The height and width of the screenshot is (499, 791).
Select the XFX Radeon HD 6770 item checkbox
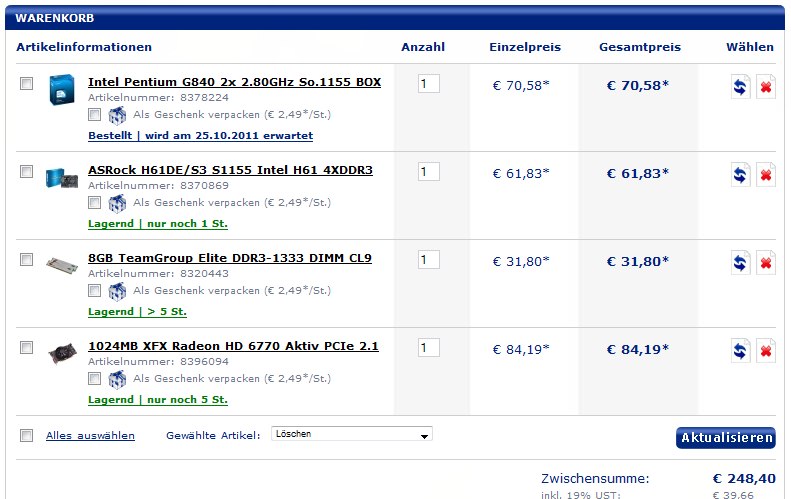tap(26, 348)
